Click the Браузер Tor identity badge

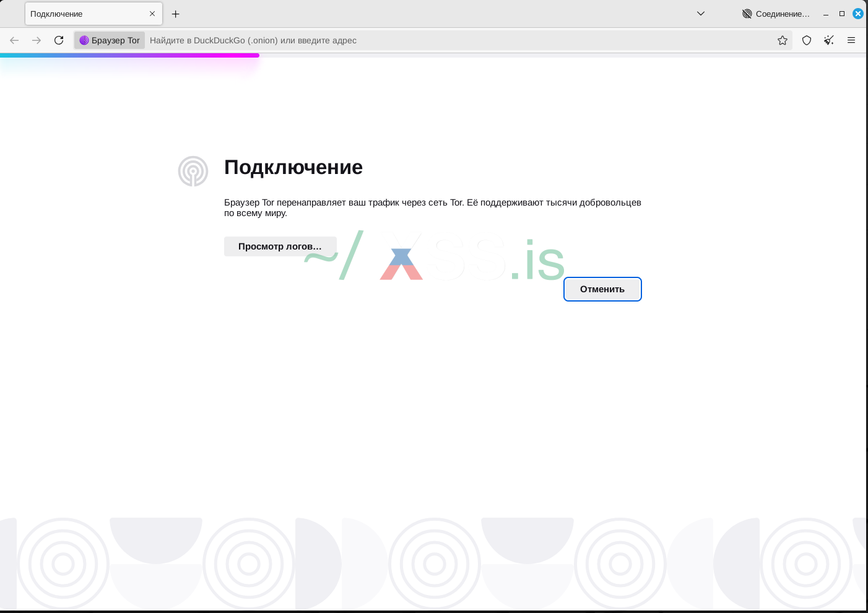(x=110, y=40)
